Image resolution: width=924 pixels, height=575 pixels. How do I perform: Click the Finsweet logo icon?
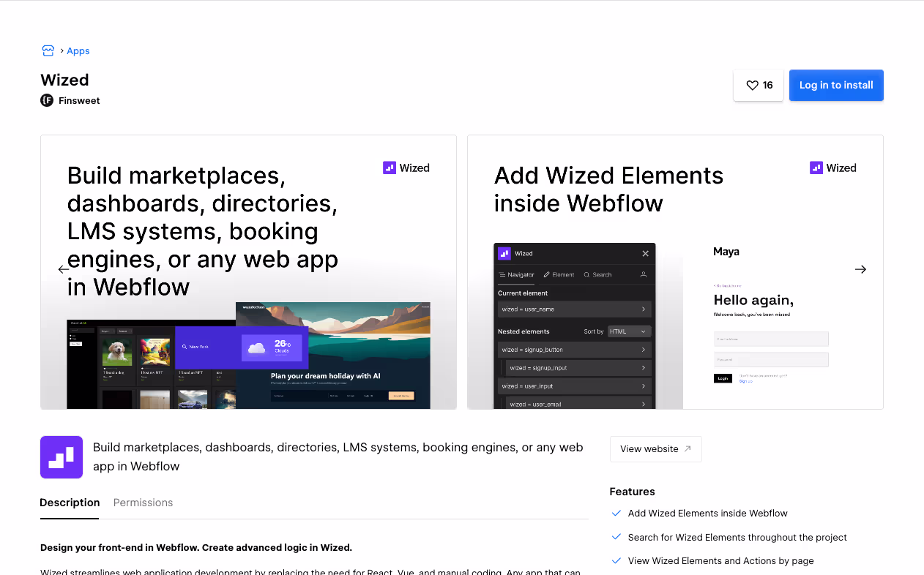click(47, 100)
